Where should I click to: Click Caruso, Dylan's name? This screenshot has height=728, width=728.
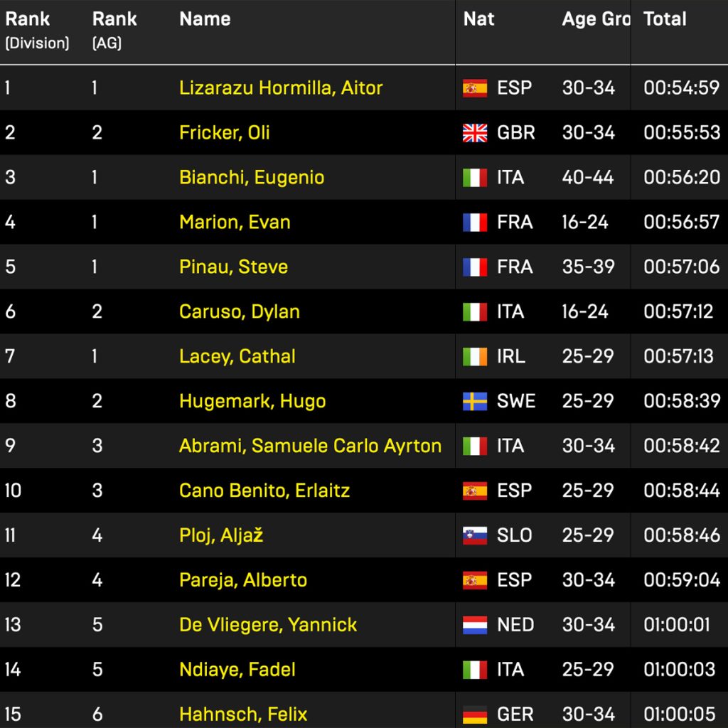(240, 311)
